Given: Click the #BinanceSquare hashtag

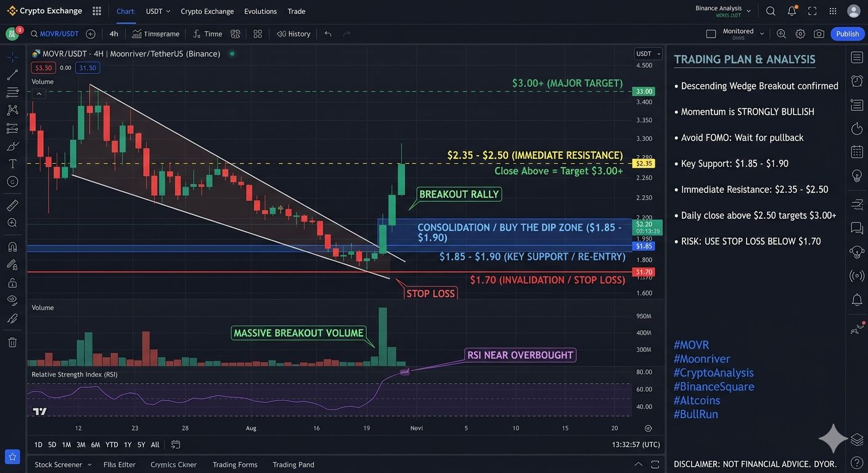Looking at the screenshot, I should point(714,387).
